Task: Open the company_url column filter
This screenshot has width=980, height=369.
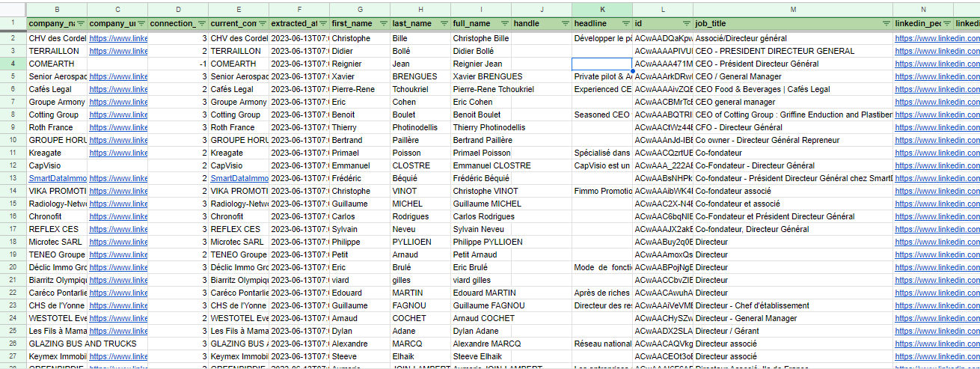Action: [x=141, y=23]
